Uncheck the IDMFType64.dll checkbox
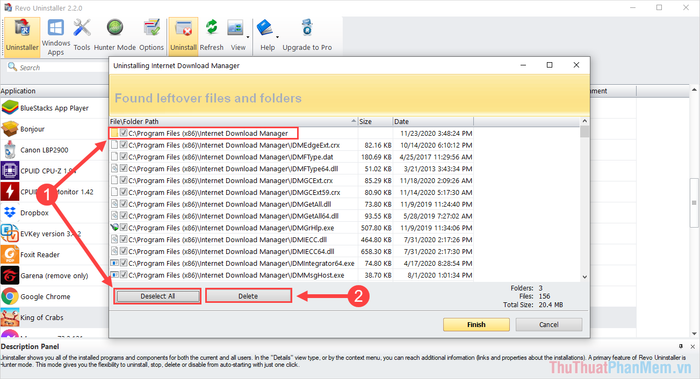Viewport: 700px width, 379px height. (124, 169)
